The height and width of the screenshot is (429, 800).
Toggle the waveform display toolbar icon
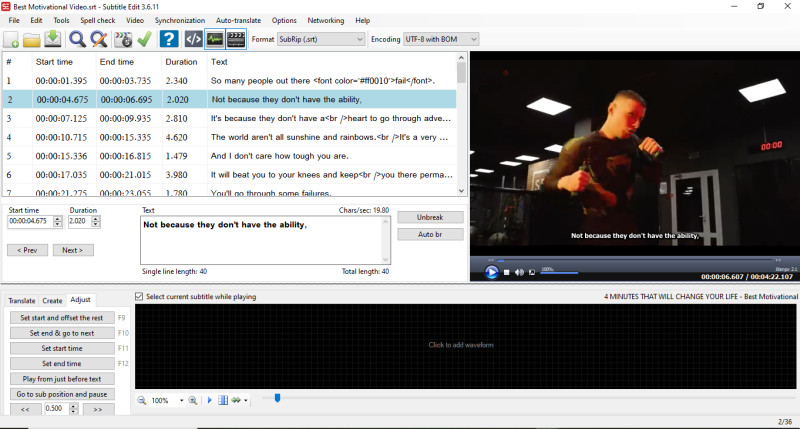[x=215, y=40]
